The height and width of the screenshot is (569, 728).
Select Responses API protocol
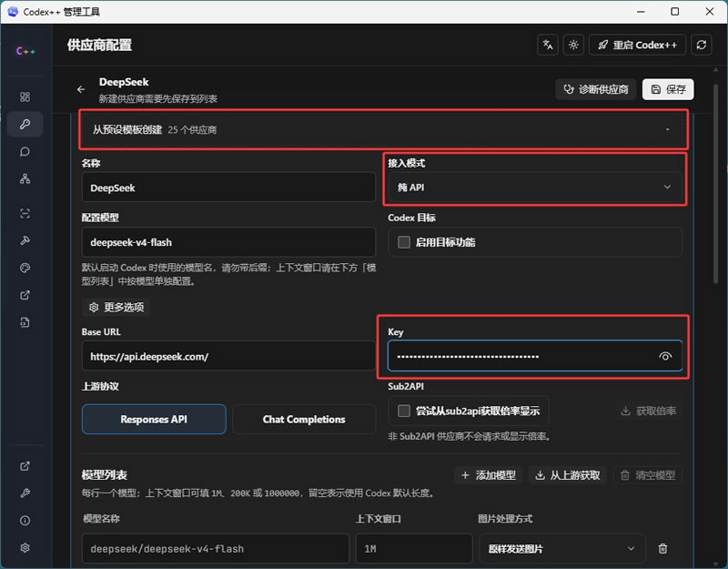[154, 419]
